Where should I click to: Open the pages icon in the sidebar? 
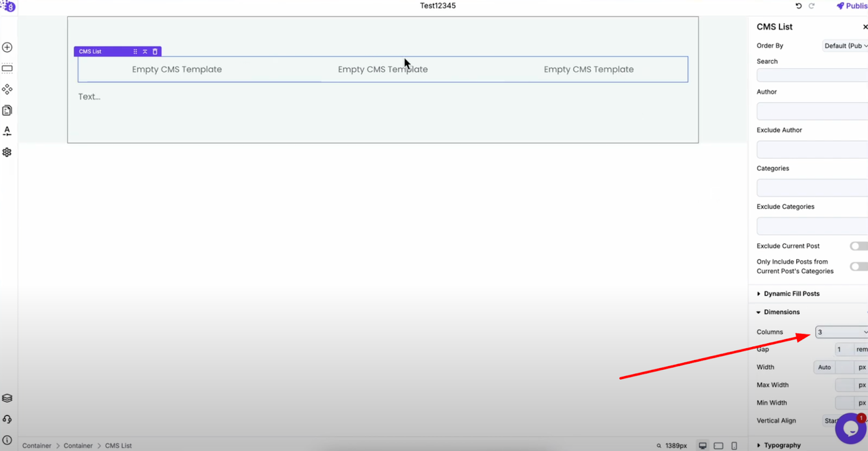coord(7,110)
